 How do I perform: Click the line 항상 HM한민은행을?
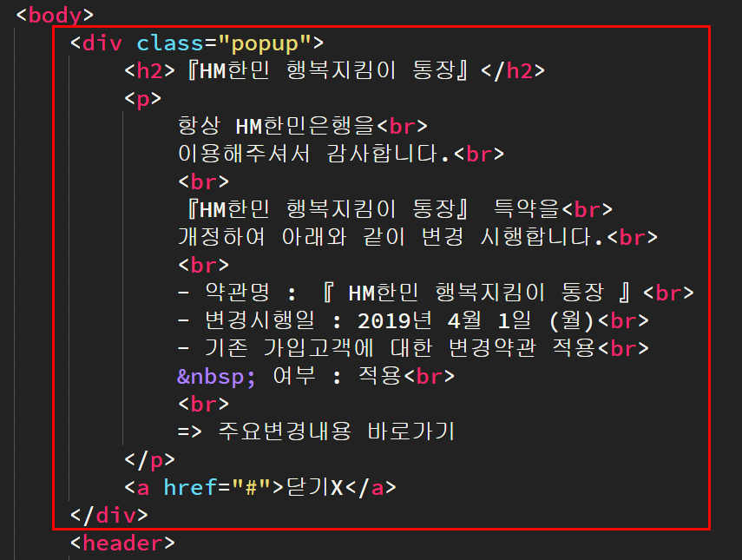point(303,127)
